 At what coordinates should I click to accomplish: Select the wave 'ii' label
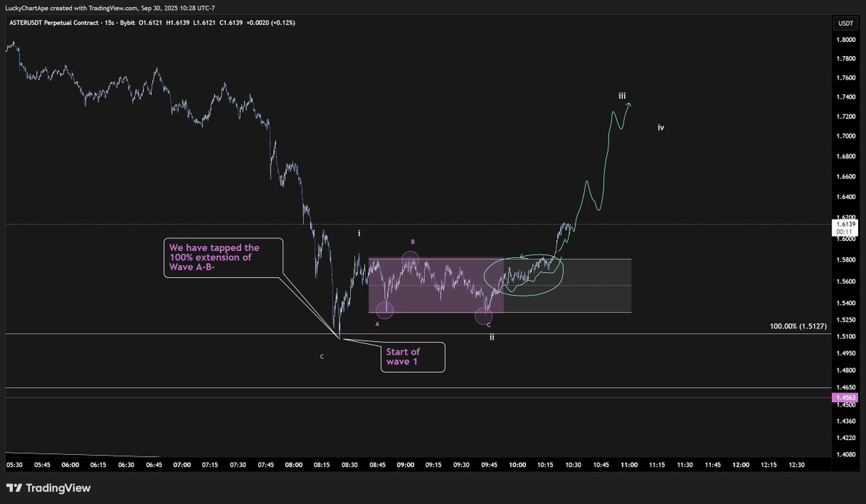coord(491,337)
